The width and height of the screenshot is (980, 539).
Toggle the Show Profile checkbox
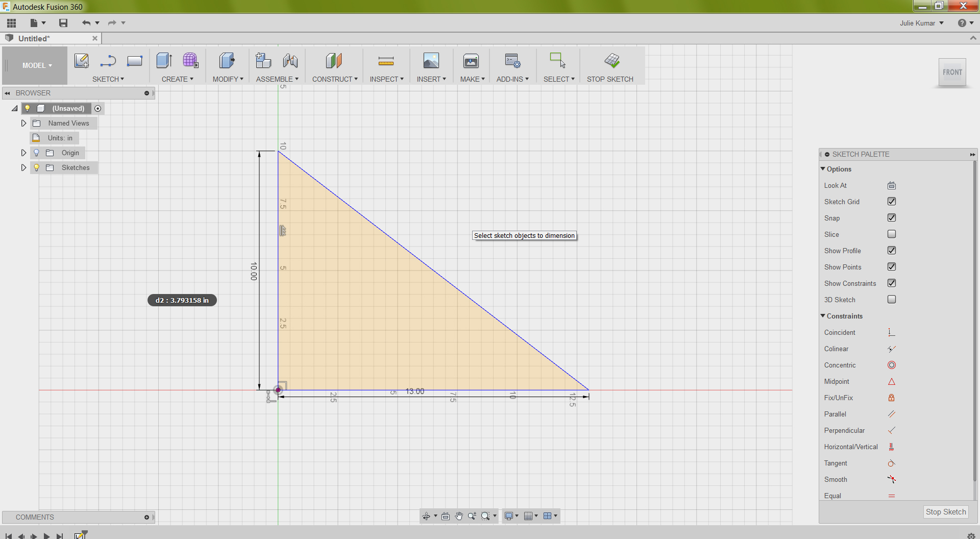[892, 251]
